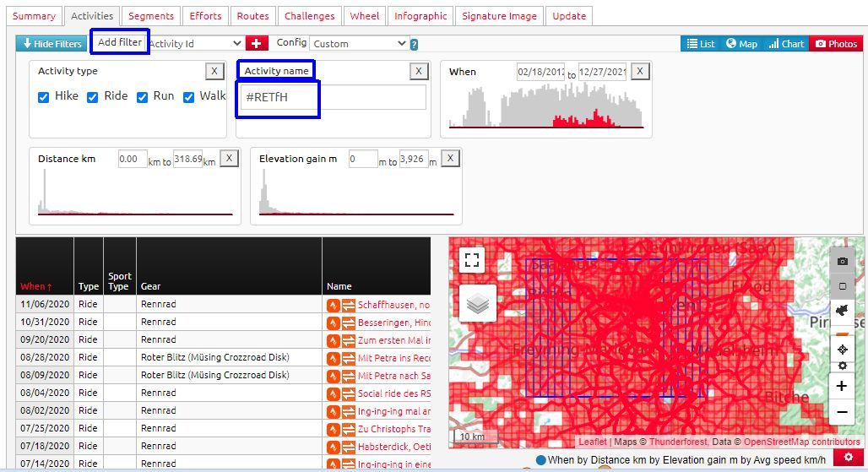The image size is (868, 472).
Task: Open Strava icon for Social ride row
Action: pos(334,393)
